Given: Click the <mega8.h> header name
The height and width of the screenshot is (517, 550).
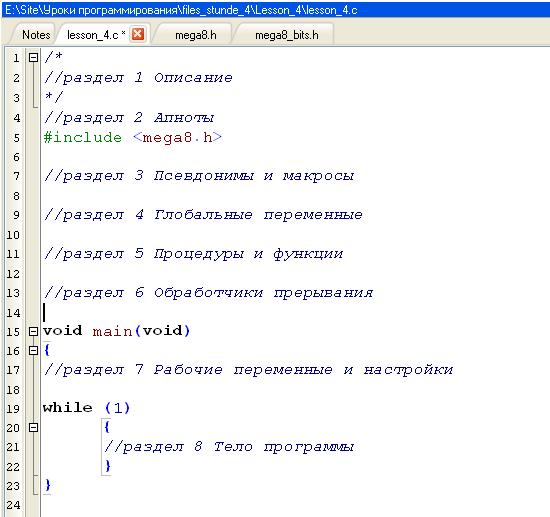Looking at the screenshot, I should point(177,137).
